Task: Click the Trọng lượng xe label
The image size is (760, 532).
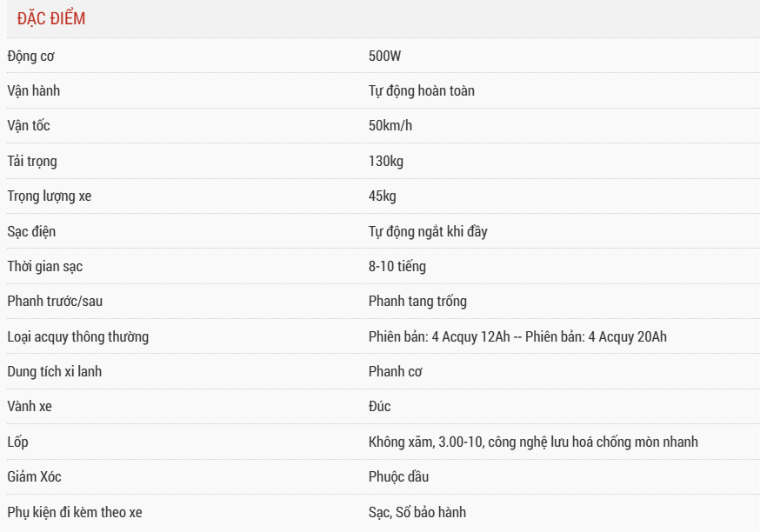Action: (x=49, y=196)
